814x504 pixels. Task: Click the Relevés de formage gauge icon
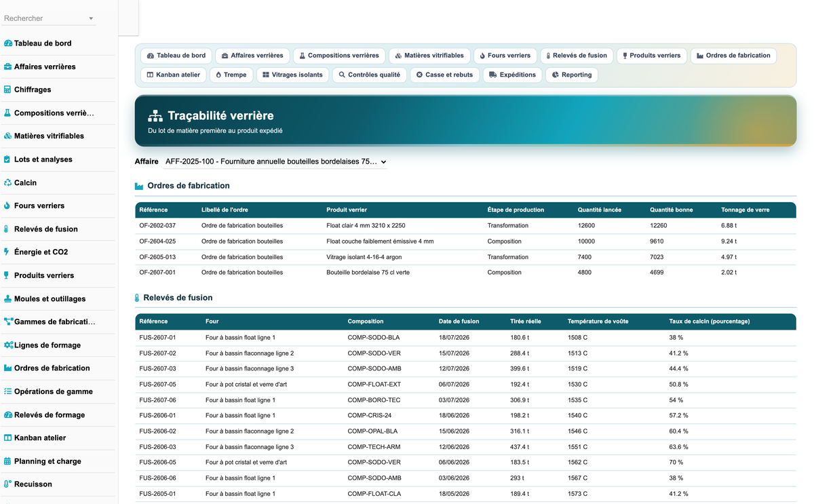[x=8, y=414]
